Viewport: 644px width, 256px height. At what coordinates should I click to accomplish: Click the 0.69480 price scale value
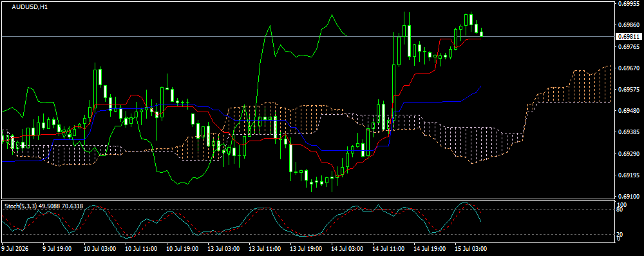(x=628, y=111)
